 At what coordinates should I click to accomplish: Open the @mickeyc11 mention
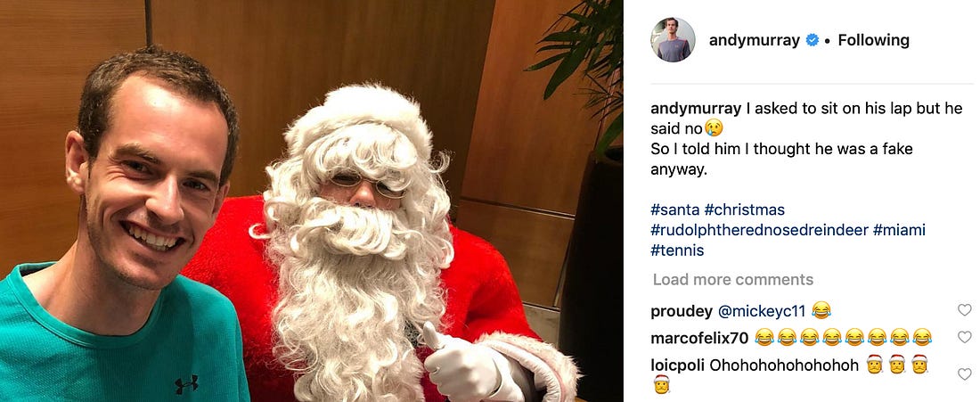tap(761, 310)
